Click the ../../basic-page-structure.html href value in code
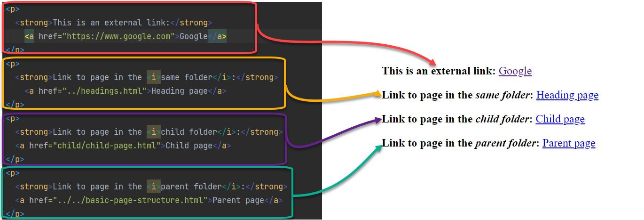This screenshot has width=644, height=220. pyautogui.click(x=130, y=200)
